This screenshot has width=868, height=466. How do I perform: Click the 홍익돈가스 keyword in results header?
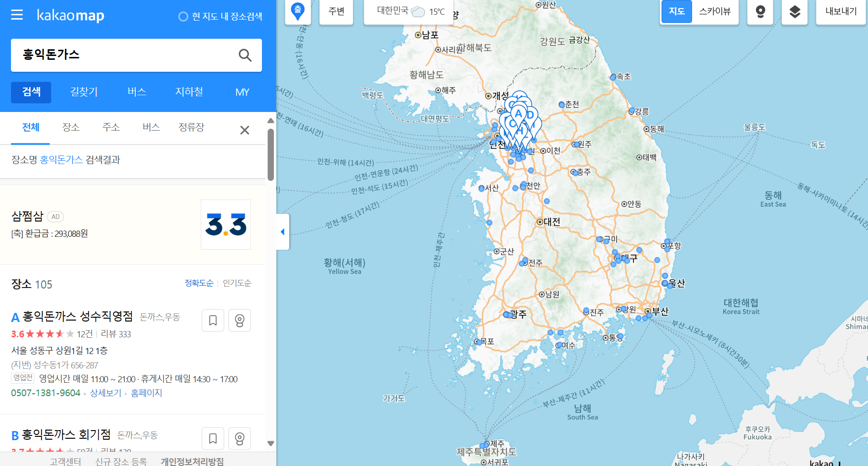pyautogui.click(x=61, y=160)
